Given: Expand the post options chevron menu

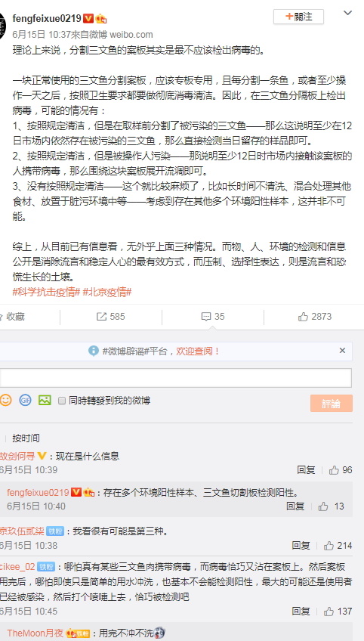Looking at the screenshot, I should (x=347, y=13).
